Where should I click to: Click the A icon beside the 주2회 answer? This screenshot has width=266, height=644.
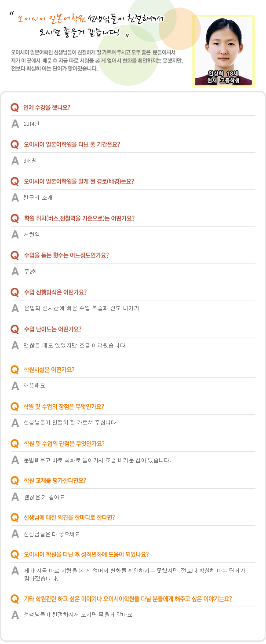(15, 271)
